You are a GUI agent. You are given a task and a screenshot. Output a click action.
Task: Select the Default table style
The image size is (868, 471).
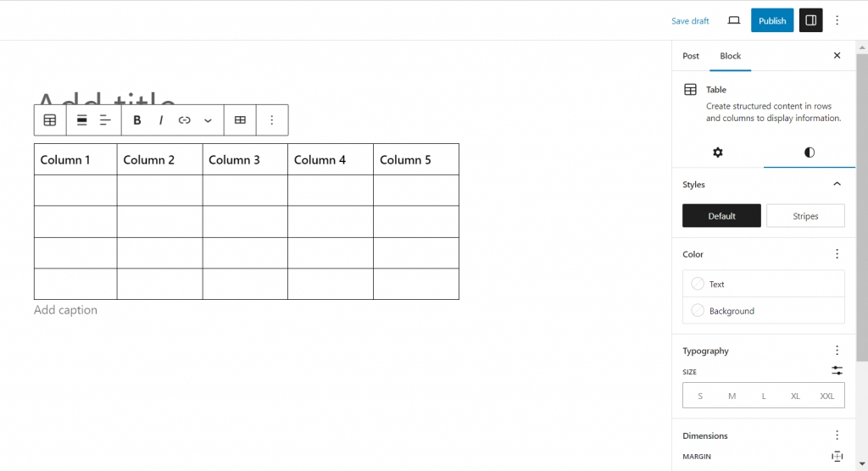(721, 216)
